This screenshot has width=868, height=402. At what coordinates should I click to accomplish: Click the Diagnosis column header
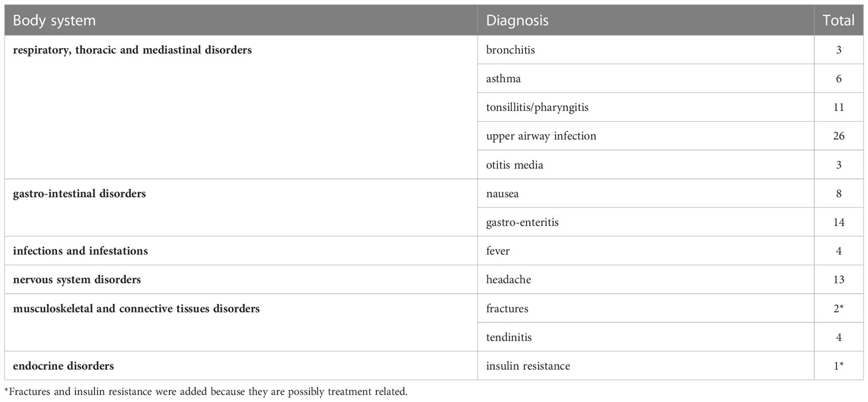pos(646,20)
